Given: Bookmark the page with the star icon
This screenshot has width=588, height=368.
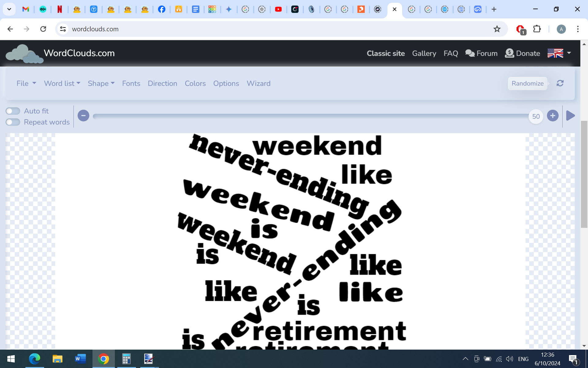Looking at the screenshot, I should point(497,29).
